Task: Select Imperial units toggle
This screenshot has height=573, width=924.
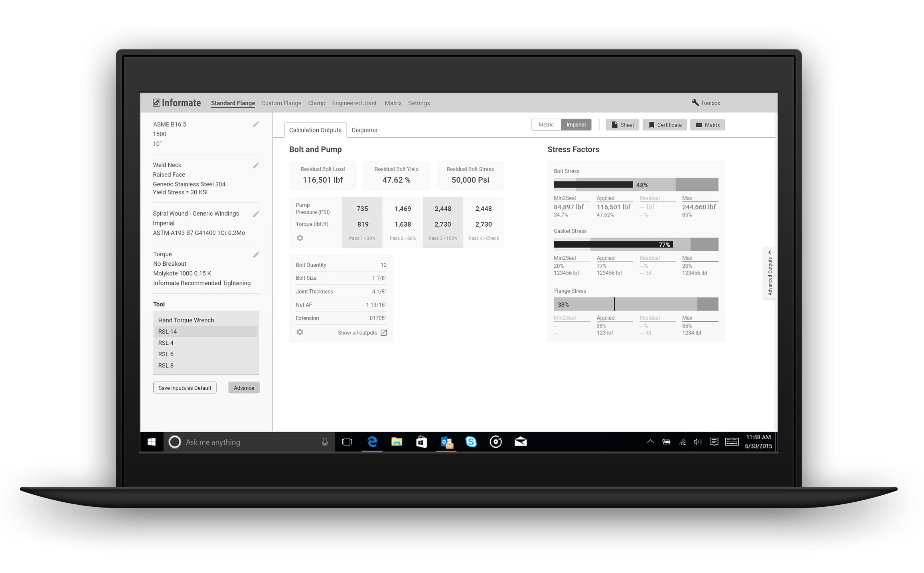Action: point(576,124)
